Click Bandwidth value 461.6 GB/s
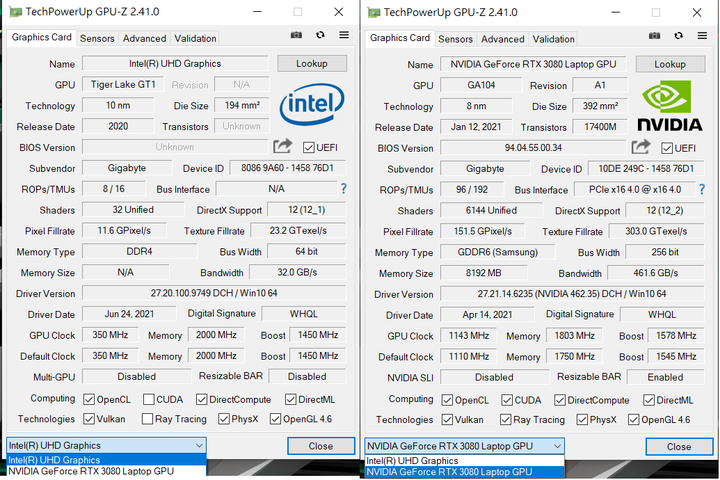Viewport: 720px width, 480px height. click(x=656, y=273)
